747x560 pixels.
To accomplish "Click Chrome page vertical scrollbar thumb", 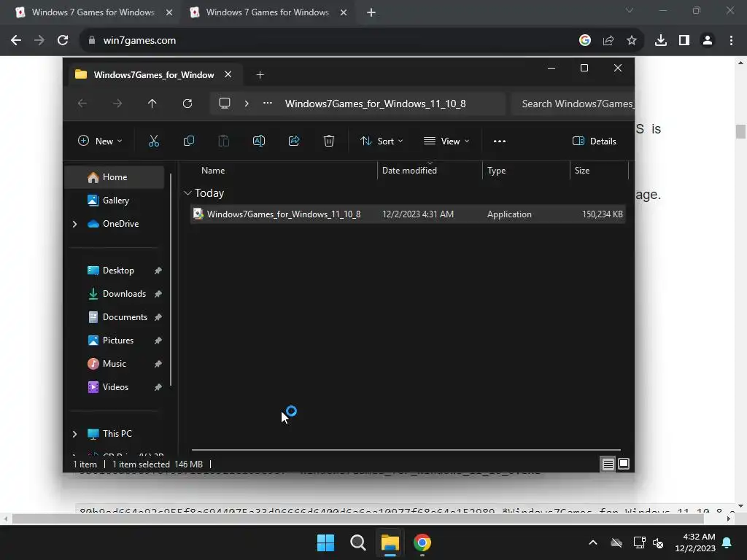I will tap(740, 131).
